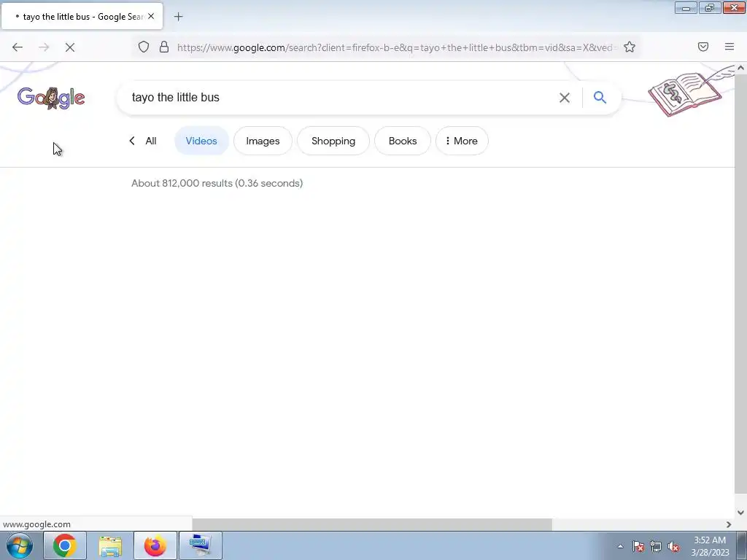This screenshot has width=747, height=560.
Task: Click the horizontal scrollbar thumb
Action: click(371, 524)
